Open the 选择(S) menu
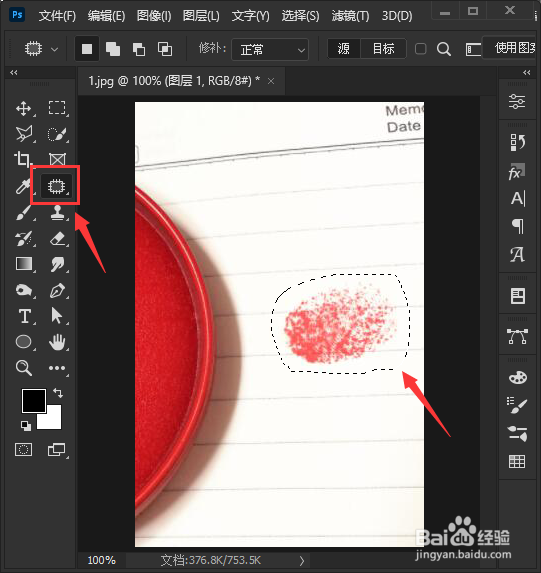This screenshot has height=573, width=541. pos(300,16)
